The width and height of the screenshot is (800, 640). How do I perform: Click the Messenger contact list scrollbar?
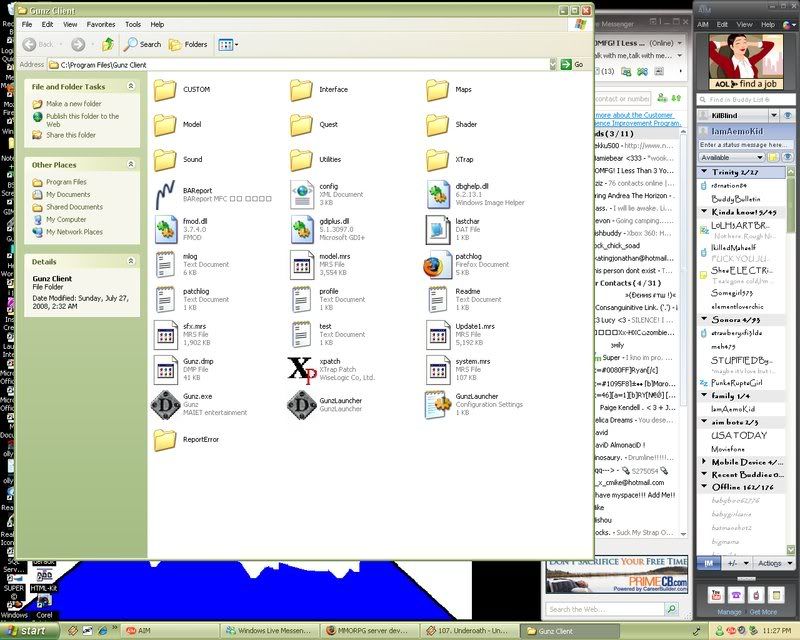click(683, 333)
